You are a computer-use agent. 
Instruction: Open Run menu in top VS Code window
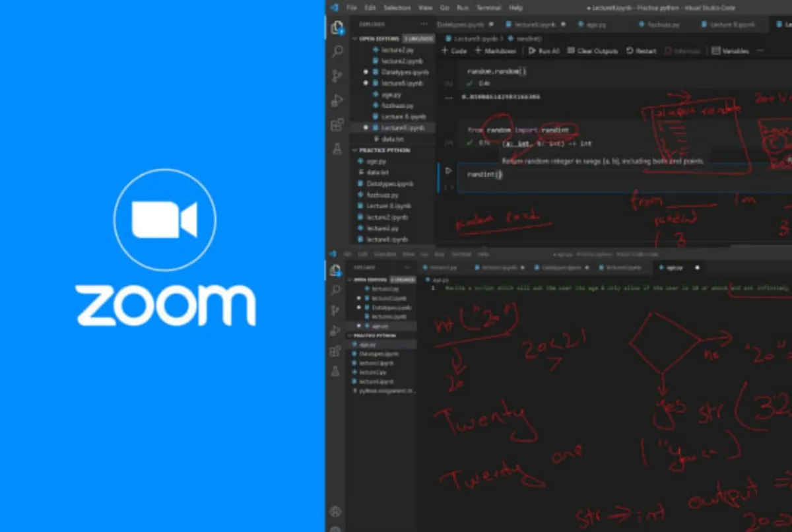tap(463, 8)
